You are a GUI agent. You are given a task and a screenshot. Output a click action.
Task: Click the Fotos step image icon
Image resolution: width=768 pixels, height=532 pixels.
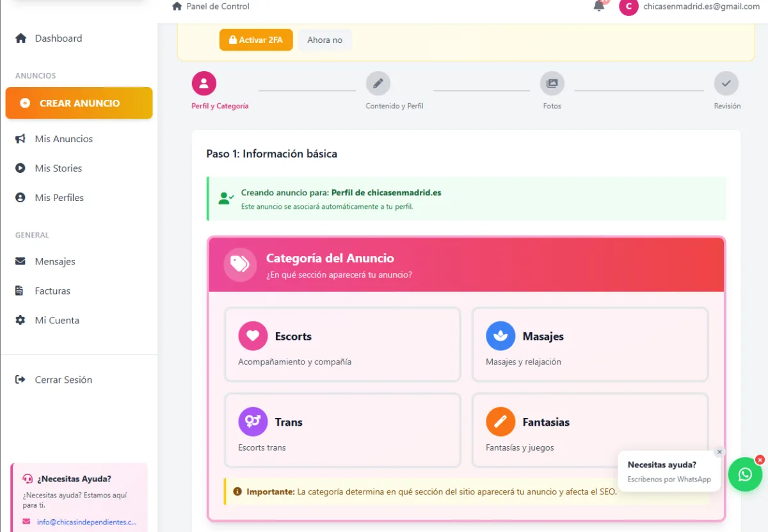point(552,83)
